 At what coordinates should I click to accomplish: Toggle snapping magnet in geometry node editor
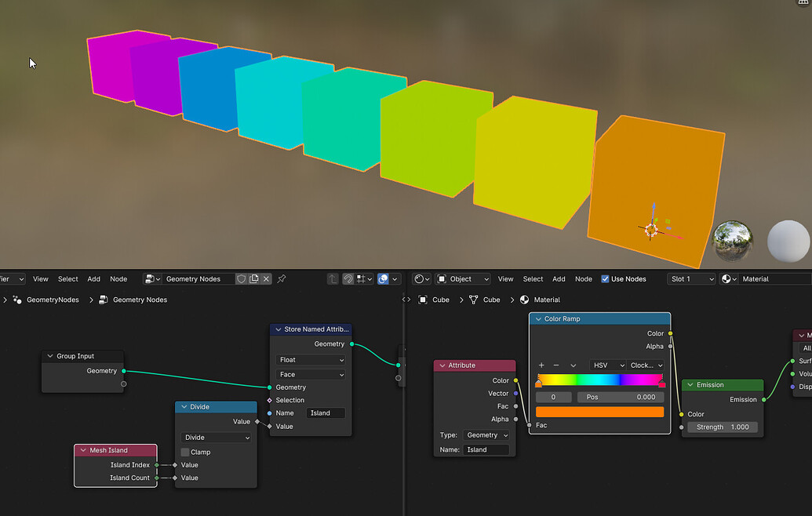point(348,279)
